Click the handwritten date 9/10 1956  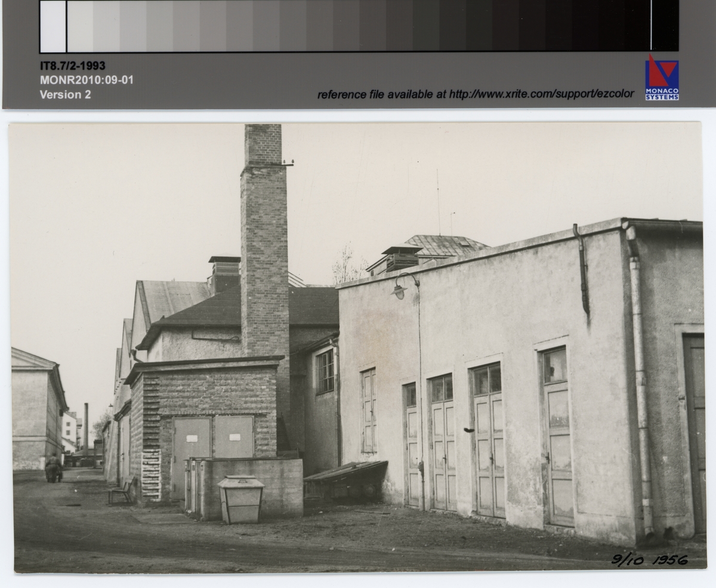(x=650, y=559)
